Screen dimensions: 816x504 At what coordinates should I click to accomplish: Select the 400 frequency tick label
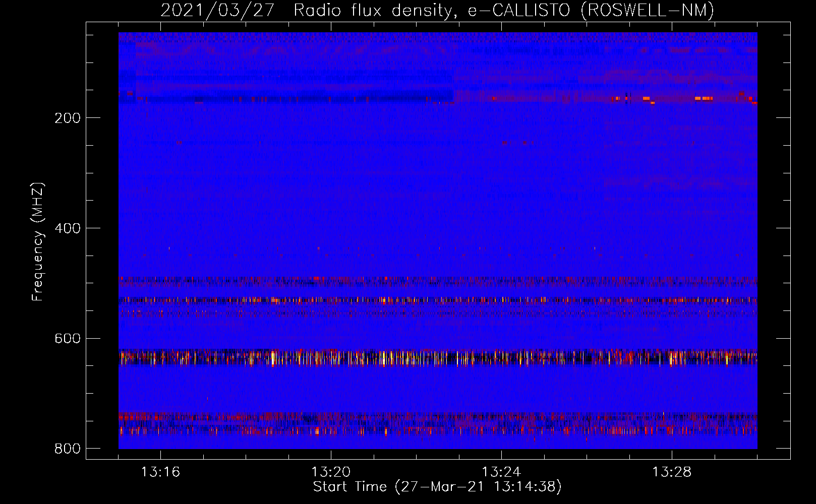point(68,228)
